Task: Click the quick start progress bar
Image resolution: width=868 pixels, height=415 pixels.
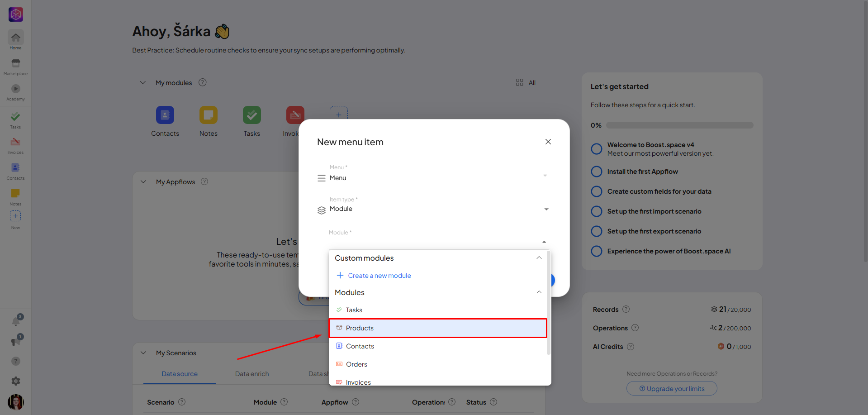Action: [x=680, y=125]
